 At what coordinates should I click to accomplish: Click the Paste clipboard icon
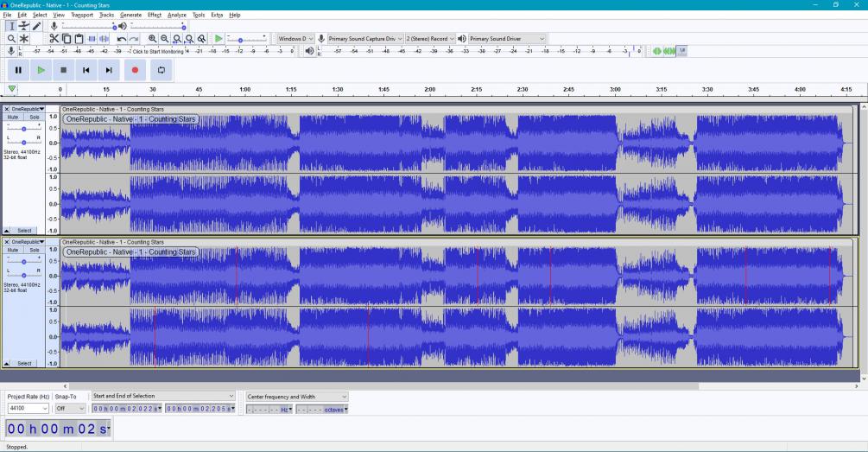point(79,39)
